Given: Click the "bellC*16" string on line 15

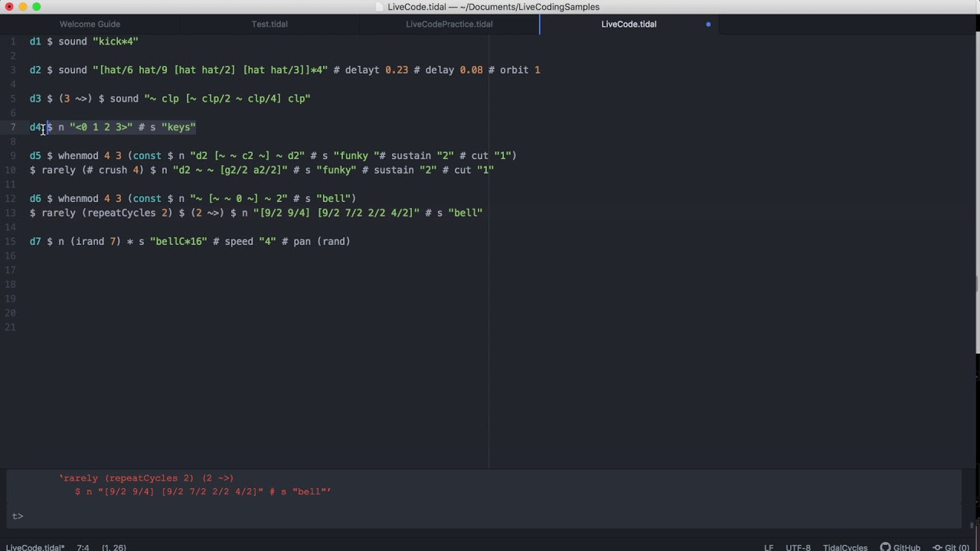Looking at the screenshot, I should [x=178, y=241].
